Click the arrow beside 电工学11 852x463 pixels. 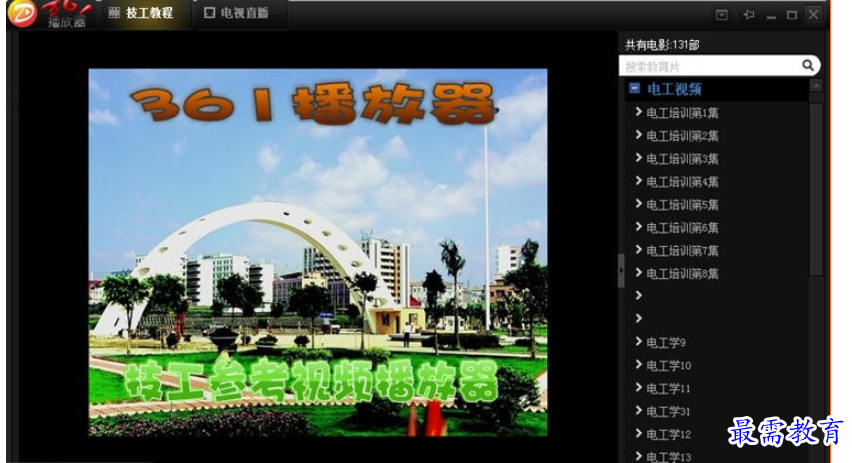(x=639, y=387)
